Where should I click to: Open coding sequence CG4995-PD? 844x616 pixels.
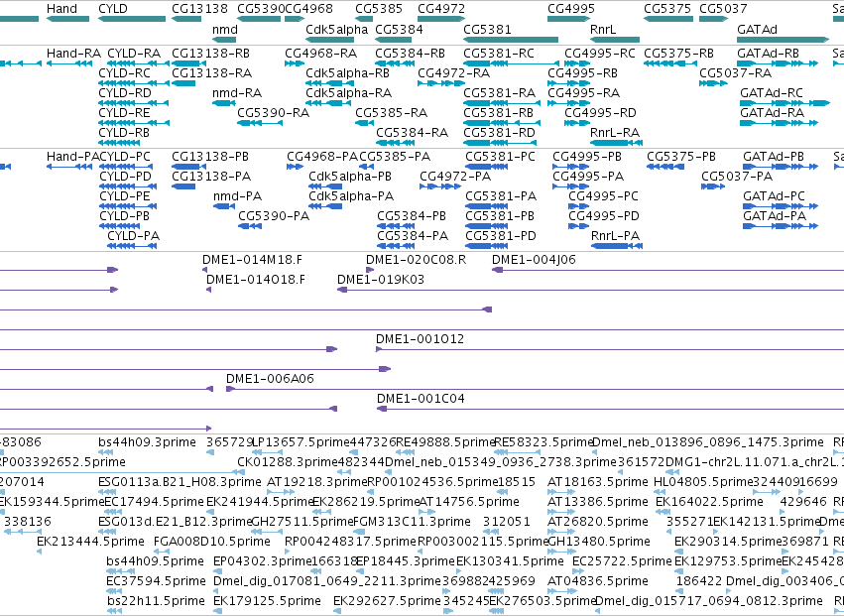pos(580,227)
